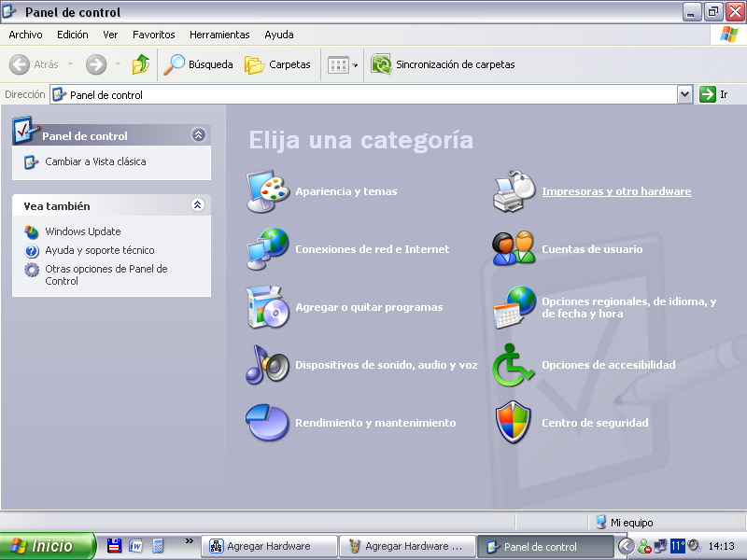Click the Opciones de accesibilidad wheelchair icon
Screen dimensions: 747x560
coord(514,365)
